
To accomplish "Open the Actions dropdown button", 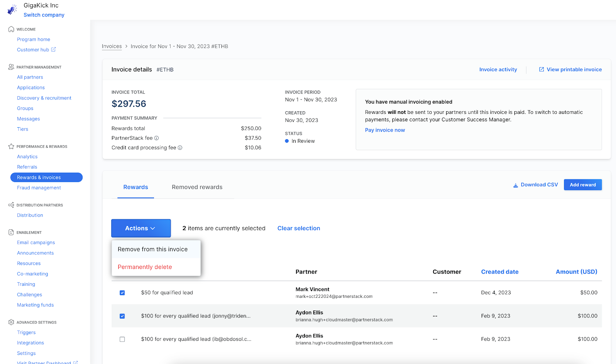I will pos(141,228).
